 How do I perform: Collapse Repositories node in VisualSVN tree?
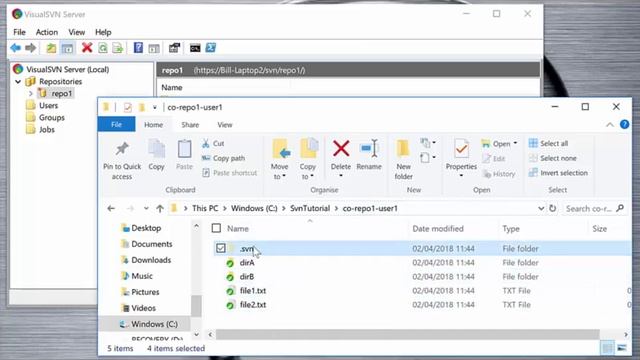point(18,82)
